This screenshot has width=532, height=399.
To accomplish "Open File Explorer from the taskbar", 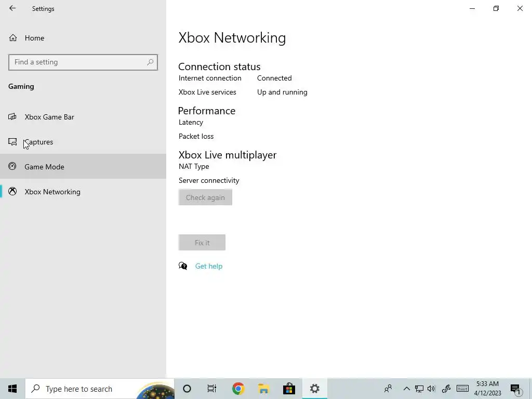I will [263, 389].
